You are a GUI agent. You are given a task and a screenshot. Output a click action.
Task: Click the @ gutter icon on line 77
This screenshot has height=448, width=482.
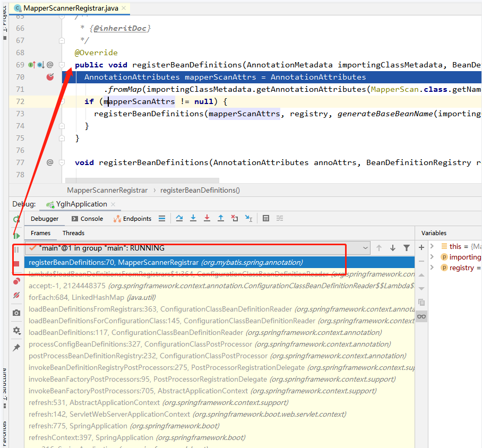click(50, 162)
